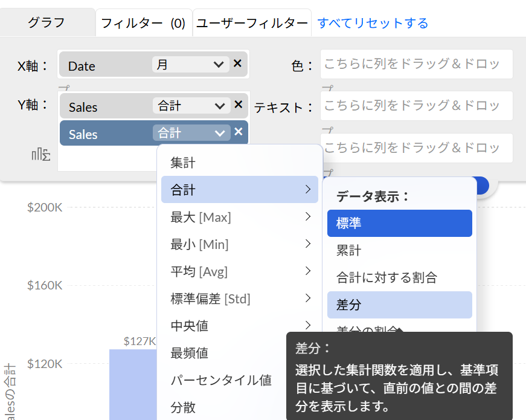526x420 pixels.
Task: Switch to the グラフ tab
Action: click(47, 23)
